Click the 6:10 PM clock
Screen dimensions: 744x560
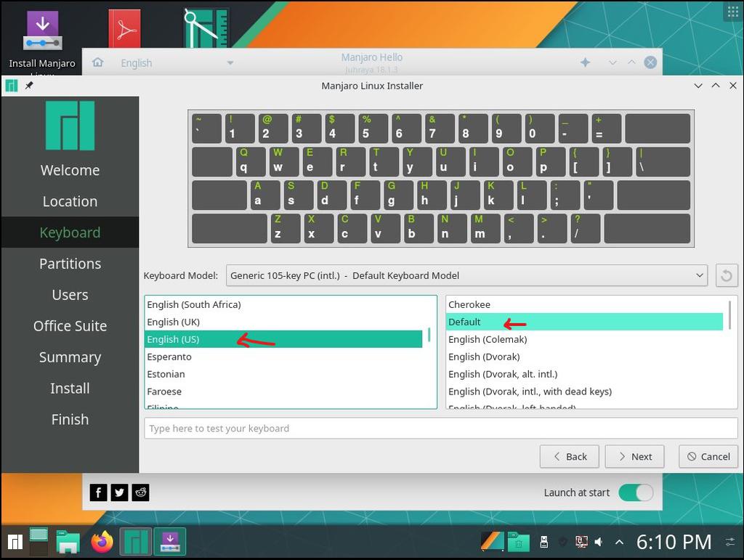coord(674,542)
